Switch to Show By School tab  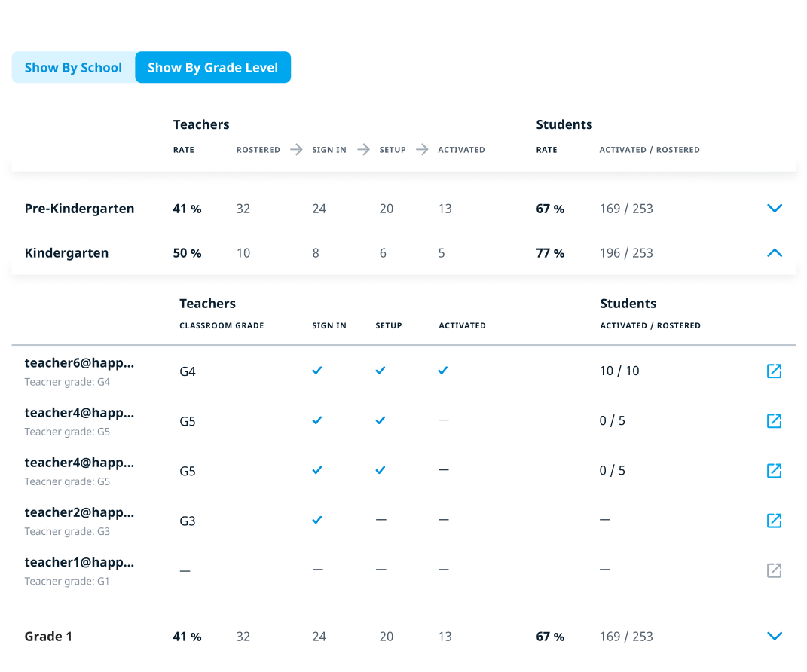73,68
